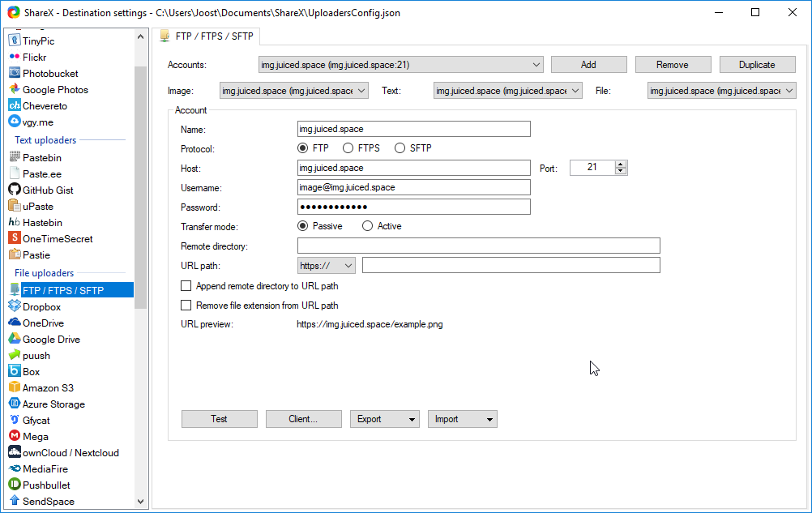812x513 pixels.
Task: Select the FTP / FTPS / SFTP tab
Action: [206, 36]
